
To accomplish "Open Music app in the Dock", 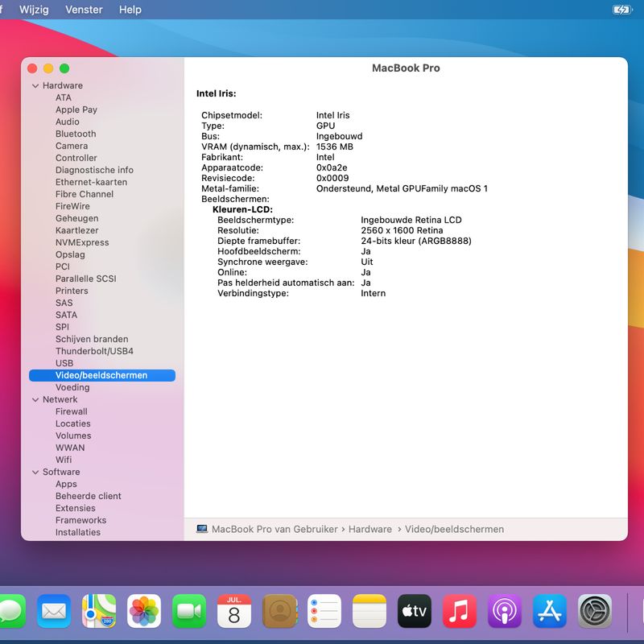I will click(460, 611).
